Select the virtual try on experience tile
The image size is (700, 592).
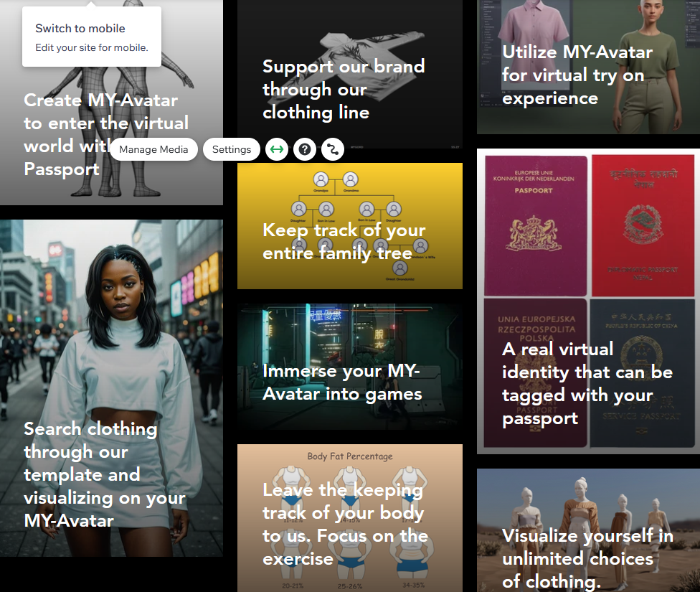point(588,67)
